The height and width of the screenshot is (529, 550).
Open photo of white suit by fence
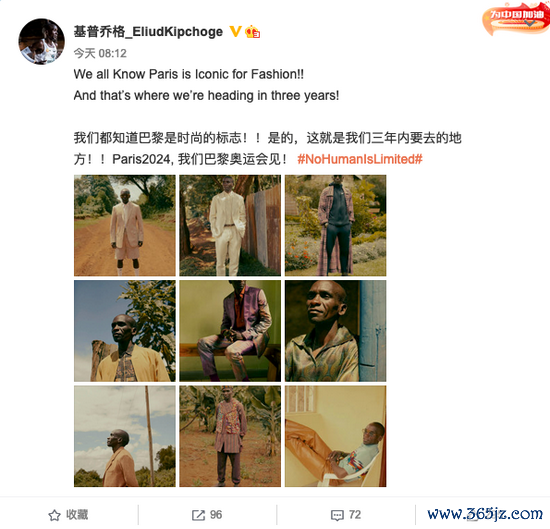[230, 226]
